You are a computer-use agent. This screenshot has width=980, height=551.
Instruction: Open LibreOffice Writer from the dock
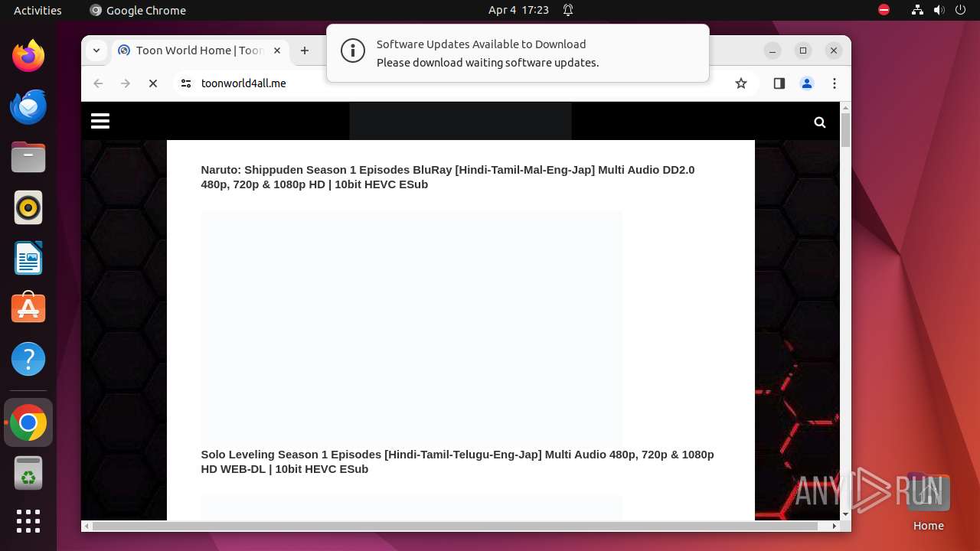[28, 258]
